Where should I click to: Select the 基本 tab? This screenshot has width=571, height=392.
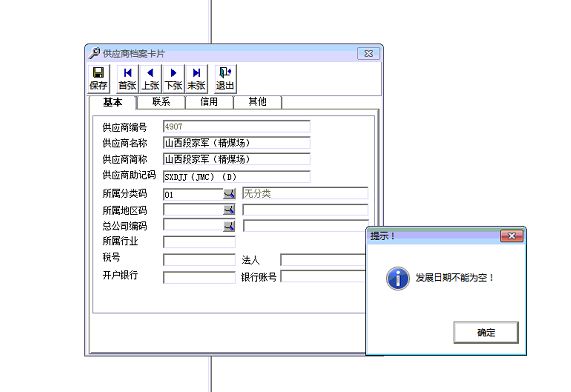coord(113,102)
